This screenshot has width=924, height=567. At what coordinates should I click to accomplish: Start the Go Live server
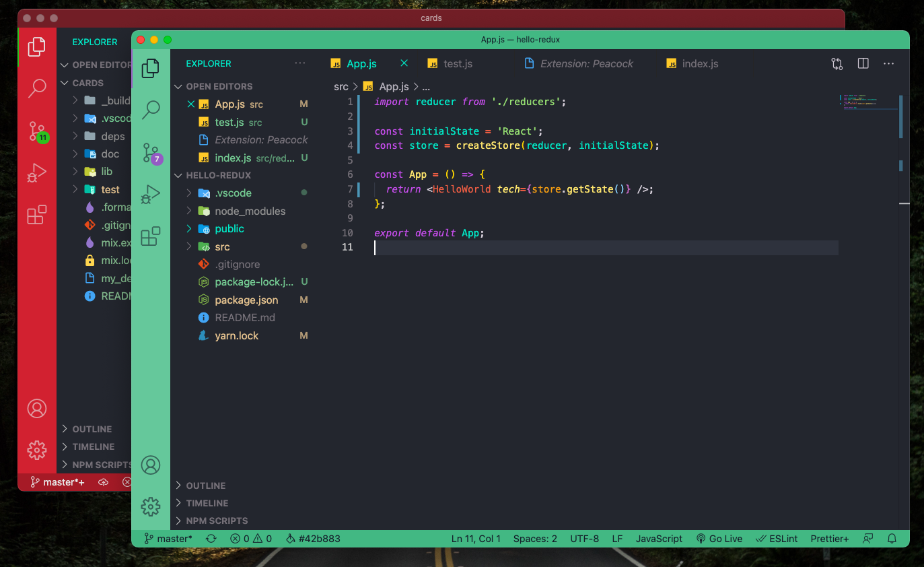tap(719, 538)
